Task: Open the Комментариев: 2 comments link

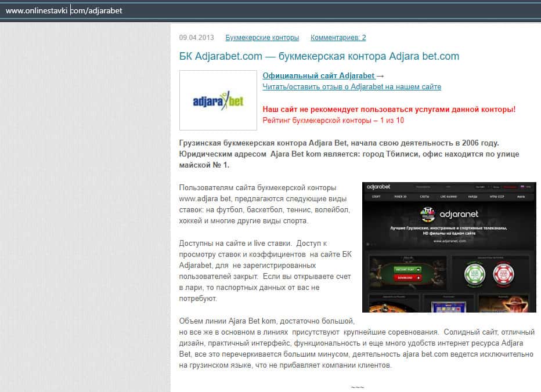Action: 338,38
